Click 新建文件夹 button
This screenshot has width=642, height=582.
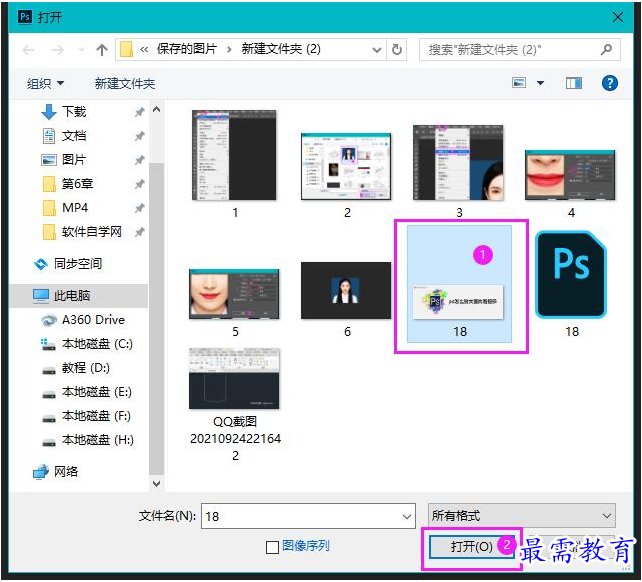point(125,84)
